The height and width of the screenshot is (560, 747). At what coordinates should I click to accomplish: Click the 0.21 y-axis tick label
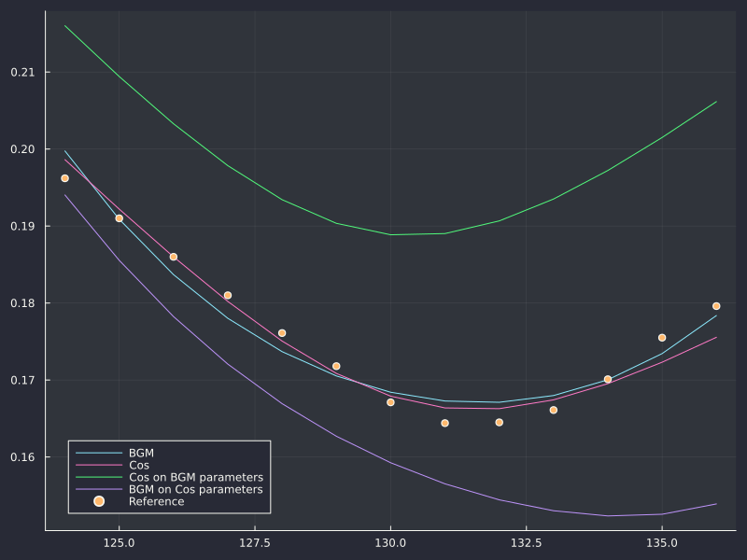pyautogui.click(x=22, y=73)
